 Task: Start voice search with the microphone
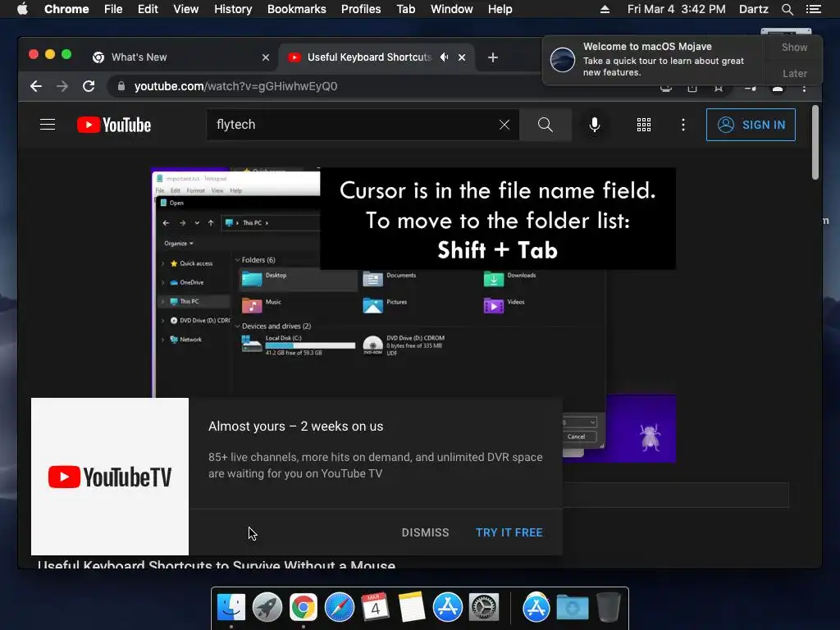(x=595, y=125)
